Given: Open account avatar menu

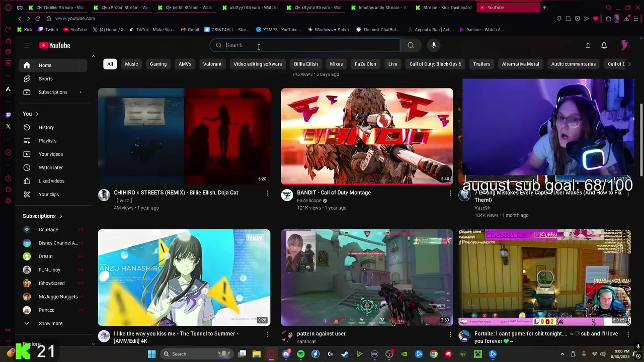Looking at the screenshot, I should [624, 45].
